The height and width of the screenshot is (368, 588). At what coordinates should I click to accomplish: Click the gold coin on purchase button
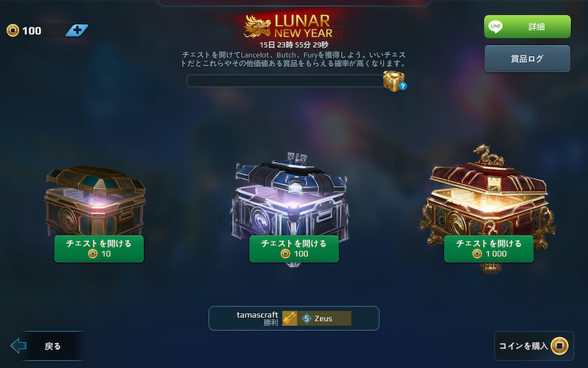coord(559,345)
